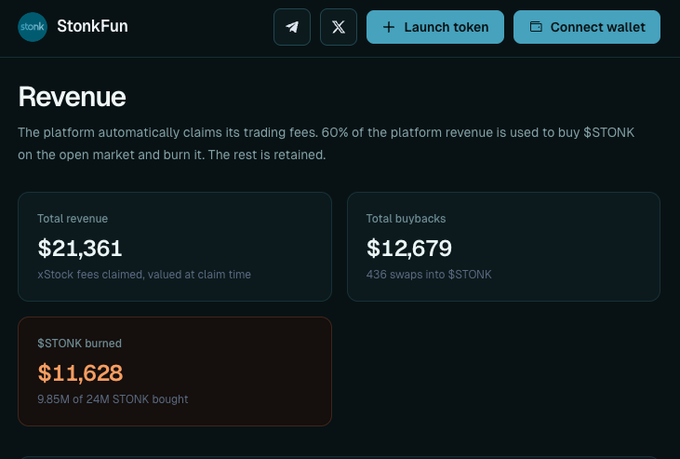The height and width of the screenshot is (459, 680).
Task: Click '436 swaps into $STONK' text
Action: coord(429,275)
